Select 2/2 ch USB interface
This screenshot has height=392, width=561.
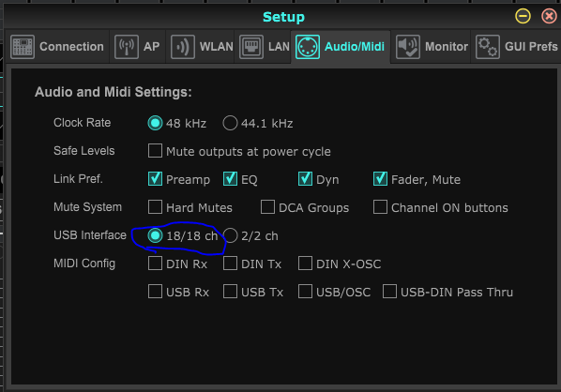tap(231, 235)
